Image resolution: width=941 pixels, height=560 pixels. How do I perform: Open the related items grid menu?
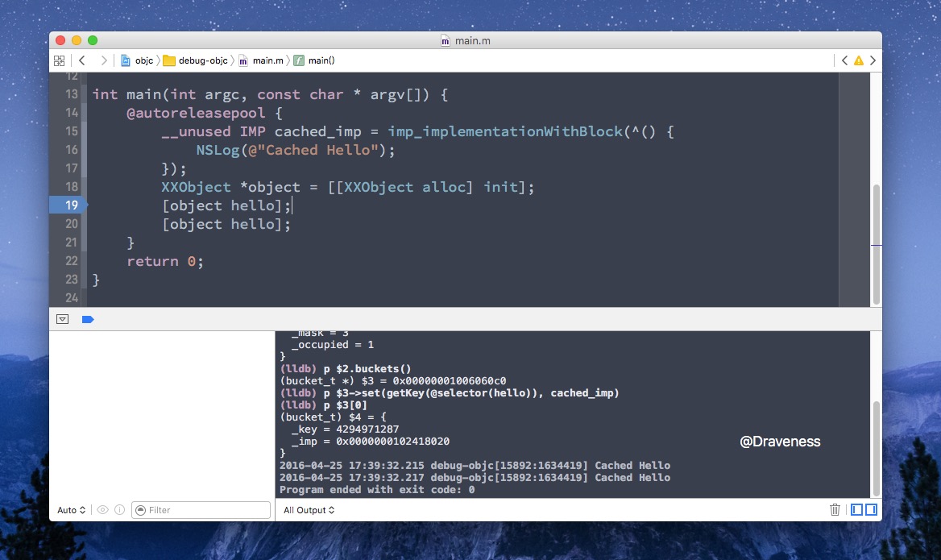click(59, 60)
